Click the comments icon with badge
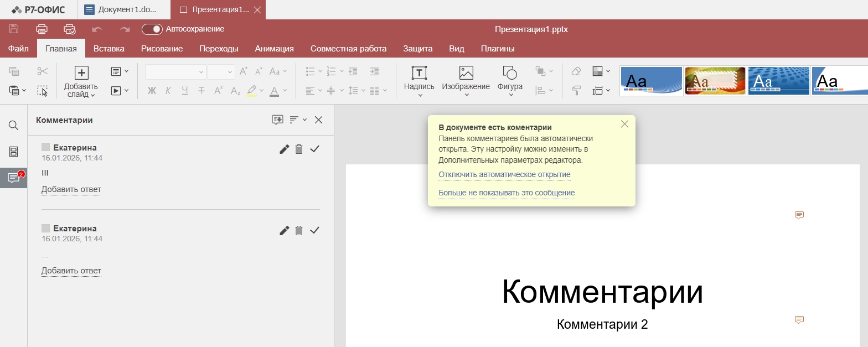868x347 pixels. [x=13, y=178]
